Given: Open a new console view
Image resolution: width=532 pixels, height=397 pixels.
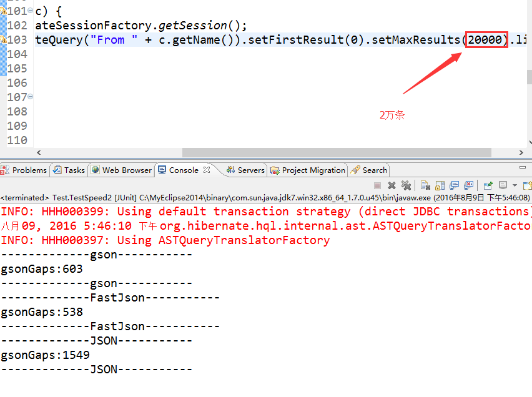Looking at the screenshot, I should (528, 185).
